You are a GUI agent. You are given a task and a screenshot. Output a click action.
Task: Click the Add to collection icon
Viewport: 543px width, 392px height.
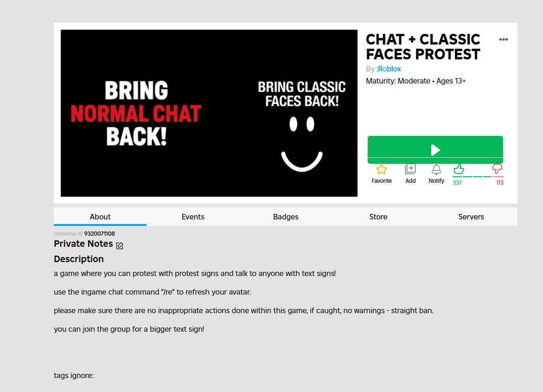410,169
